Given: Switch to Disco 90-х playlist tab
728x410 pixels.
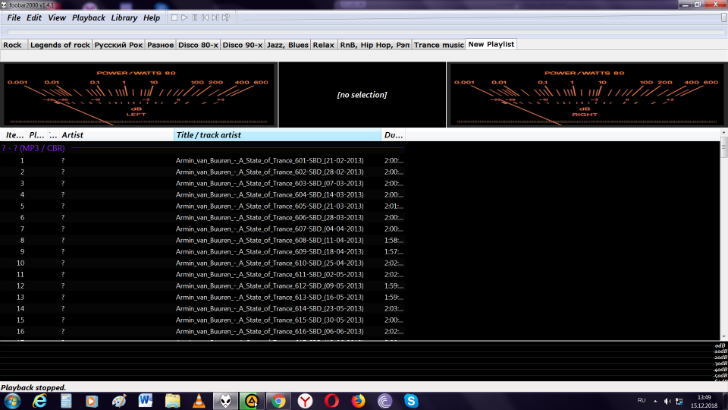Looking at the screenshot, I should click(242, 45).
